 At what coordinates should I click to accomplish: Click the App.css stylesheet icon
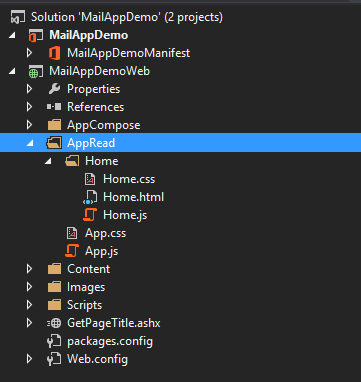(x=72, y=233)
